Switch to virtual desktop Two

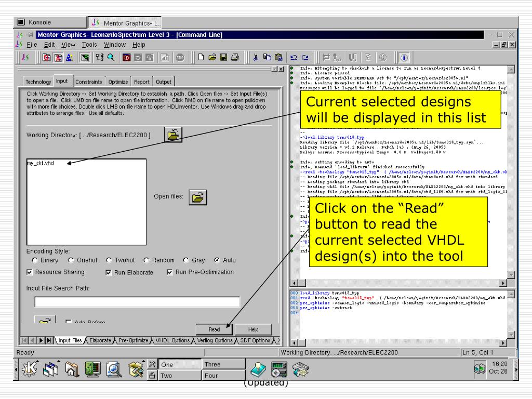click(180, 376)
